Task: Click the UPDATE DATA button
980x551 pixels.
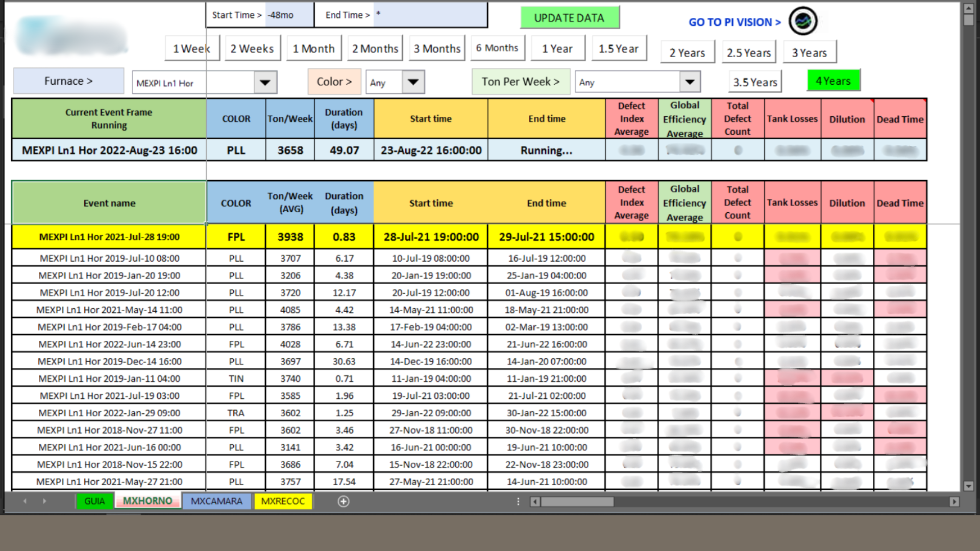Action: (x=569, y=18)
